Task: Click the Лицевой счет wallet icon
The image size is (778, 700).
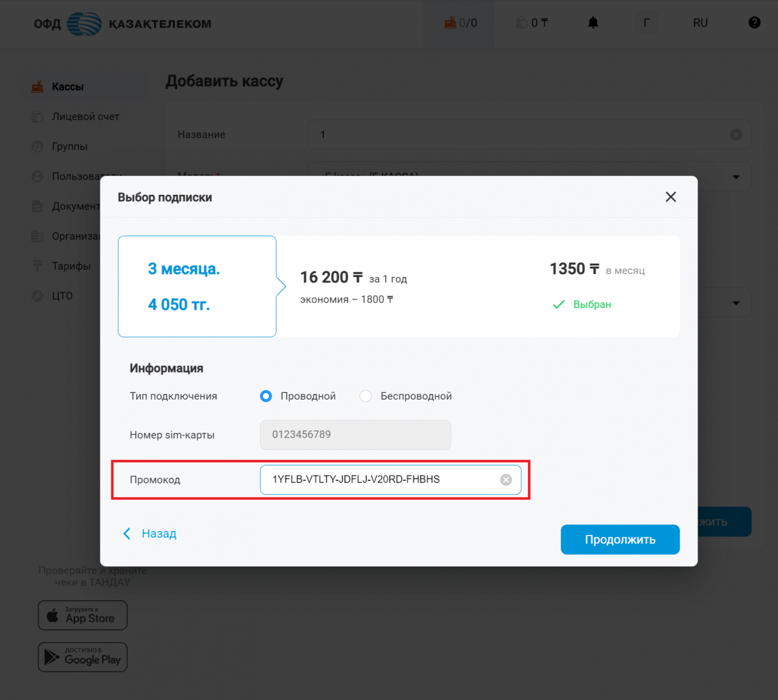Action: point(37,117)
